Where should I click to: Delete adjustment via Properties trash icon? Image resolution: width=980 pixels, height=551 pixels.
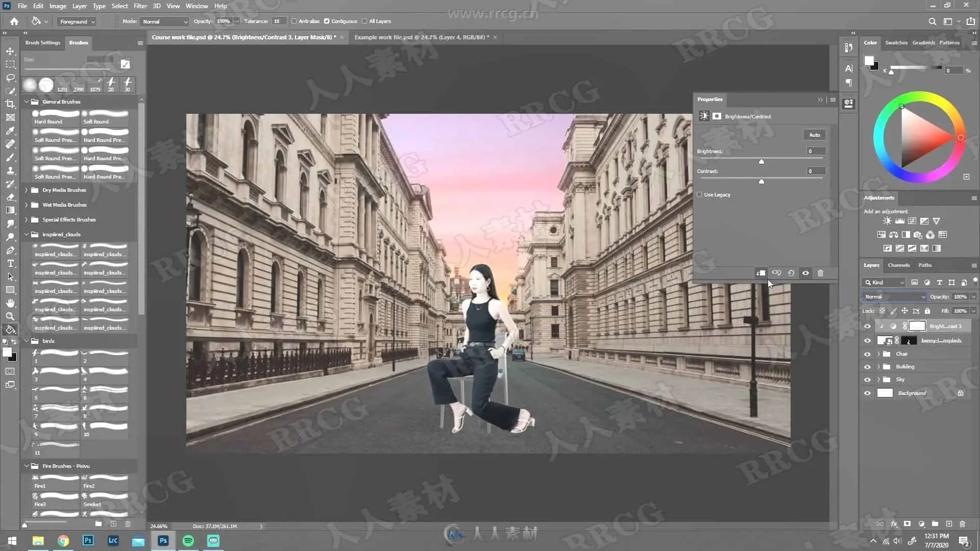pyautogui.click(x=820, y=273)
